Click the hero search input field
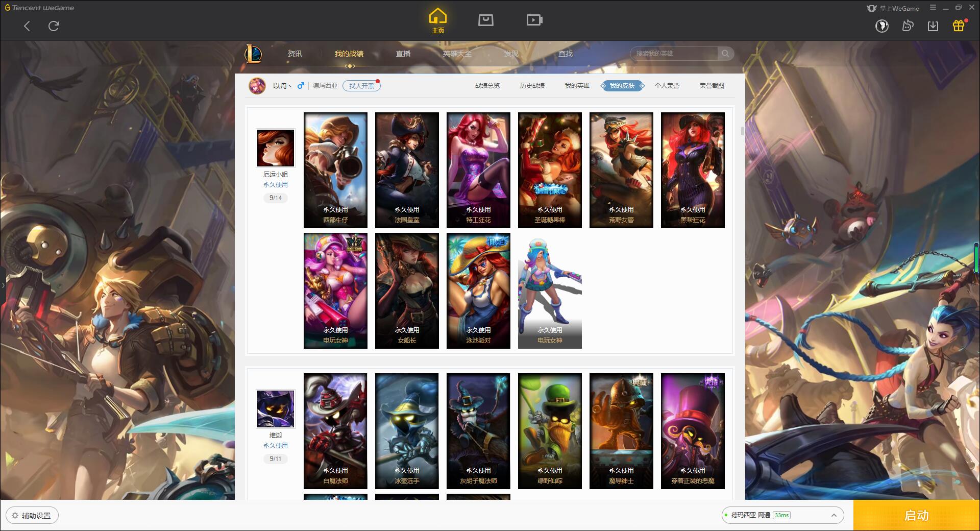The height and width of the screenshot is (531, 980). [x=674, y=54]
